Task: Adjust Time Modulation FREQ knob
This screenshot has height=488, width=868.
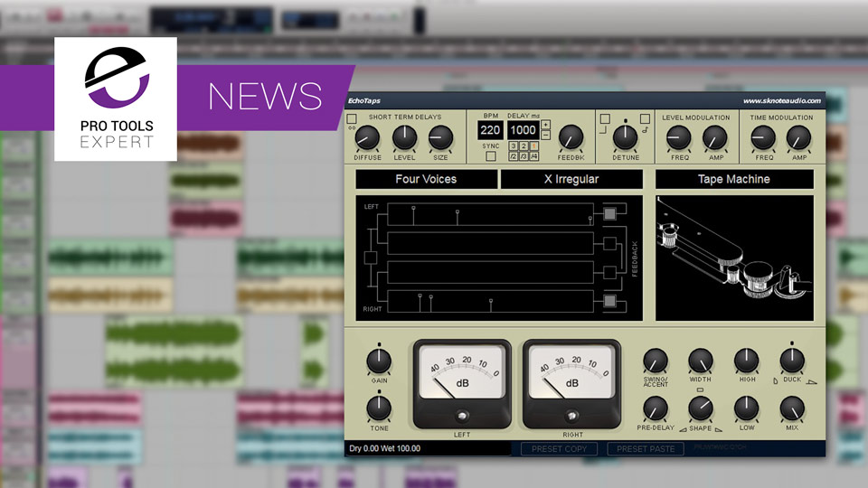Action: point(763,138)
